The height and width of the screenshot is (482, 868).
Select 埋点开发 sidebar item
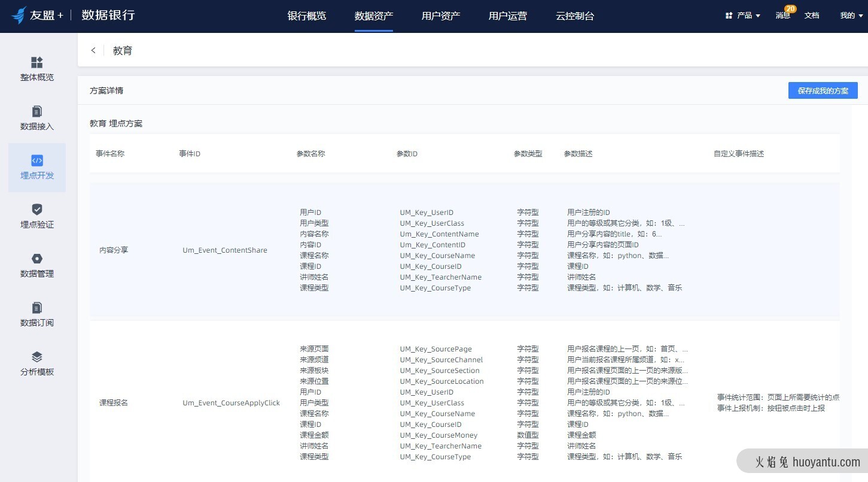(37, 168)
